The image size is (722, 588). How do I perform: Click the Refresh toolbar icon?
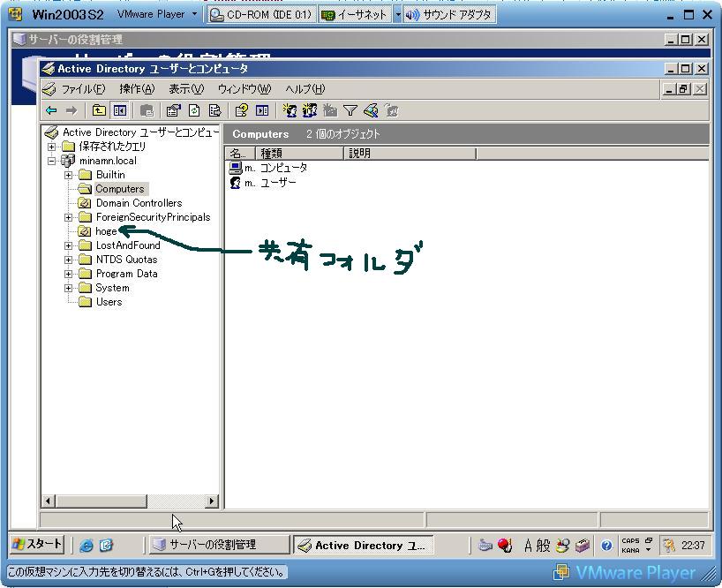[x=194, y=110]
